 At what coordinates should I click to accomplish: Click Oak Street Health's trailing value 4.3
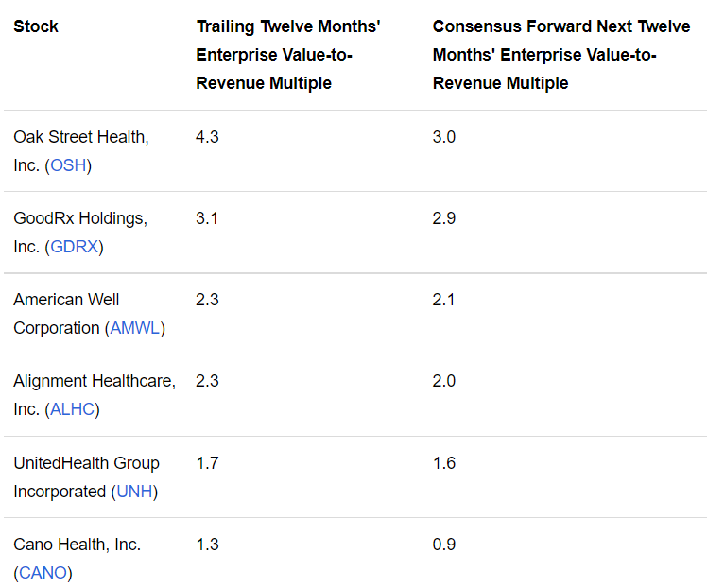207,137
